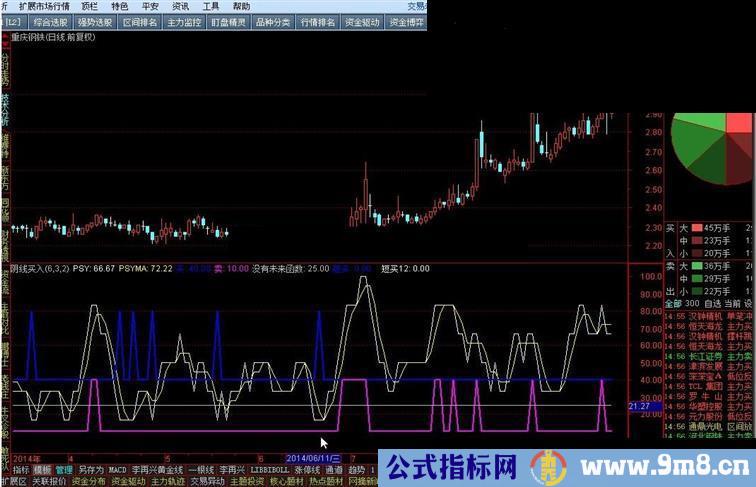Switch to the MACD indicator tab
Screen dimensions: 756x487
[118, 468]
